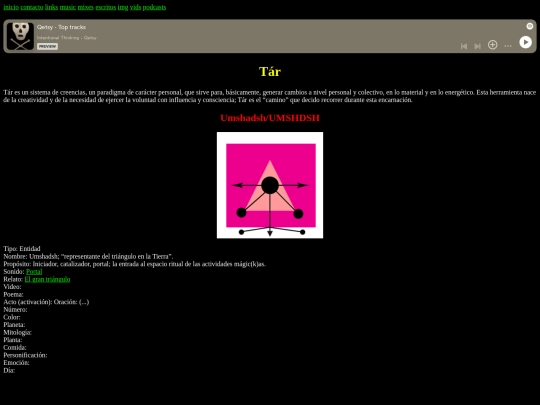
Task: Click the 'Emoción:' label
Action: pos(16,363)
